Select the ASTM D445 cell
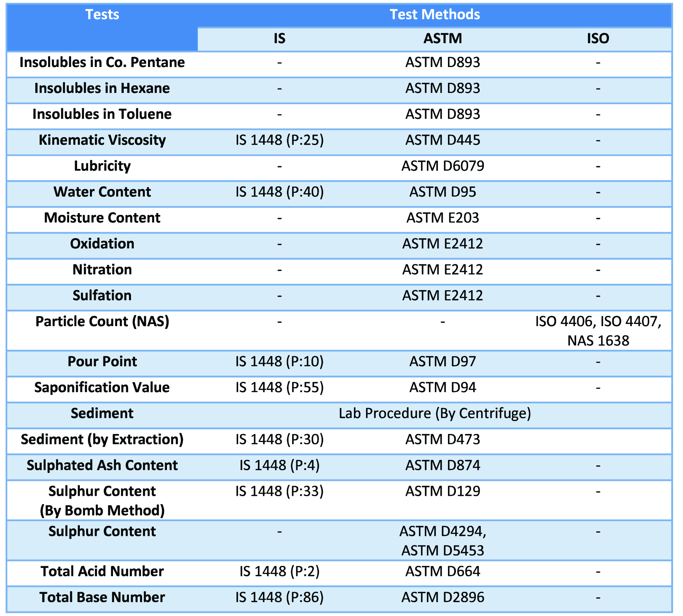The width and height of the screenshot is (683, 616). pyautogui.click(x=442, y=140)
